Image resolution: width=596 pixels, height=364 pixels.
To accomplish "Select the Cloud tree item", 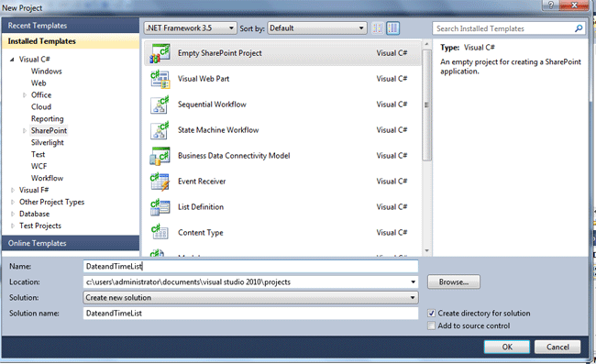I will pos(41,106).
